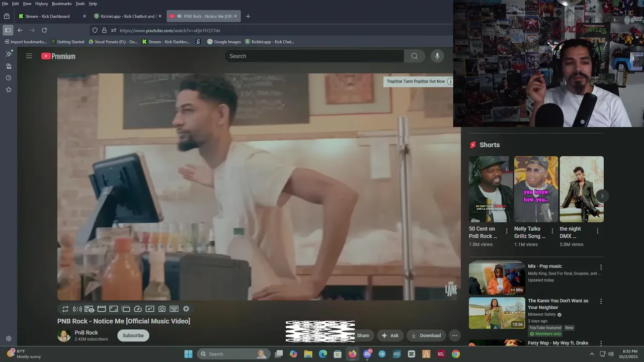Open the History menu
The image size is (644, 362).
(x=42, y=4)
